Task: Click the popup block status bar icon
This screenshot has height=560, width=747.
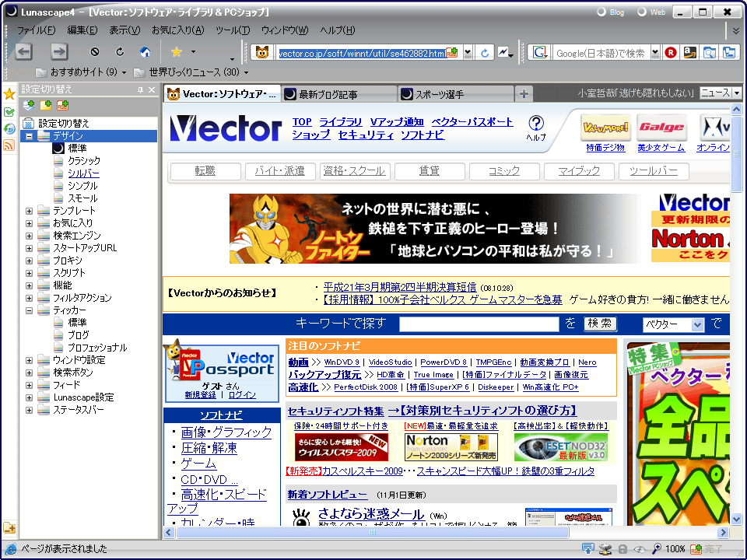Action: click(588, 549)
